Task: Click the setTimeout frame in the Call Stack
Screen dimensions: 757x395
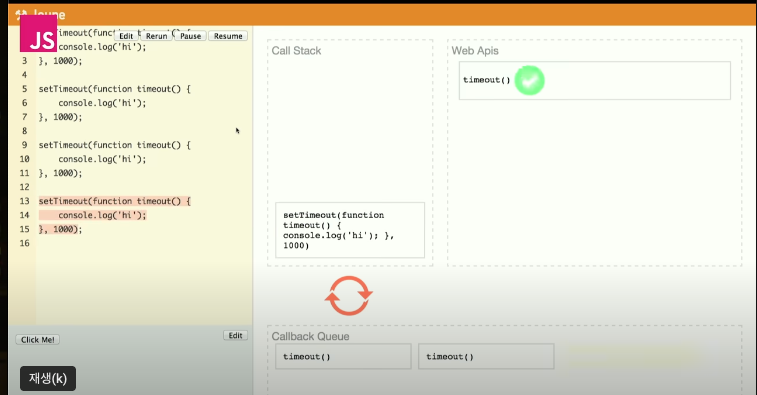Action: pyautogui.click(x=350, y=230)
